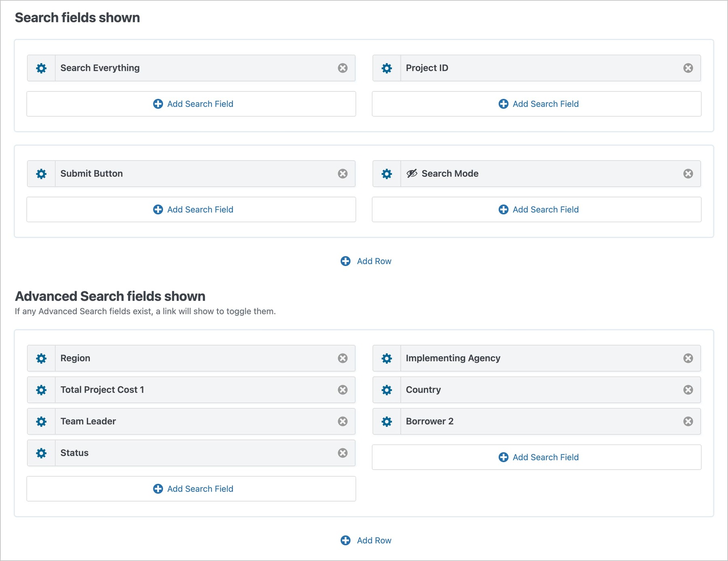Viewport: 728px width, 561px height.
Task: Open settings for the Region field
Action: pos(41,358)
